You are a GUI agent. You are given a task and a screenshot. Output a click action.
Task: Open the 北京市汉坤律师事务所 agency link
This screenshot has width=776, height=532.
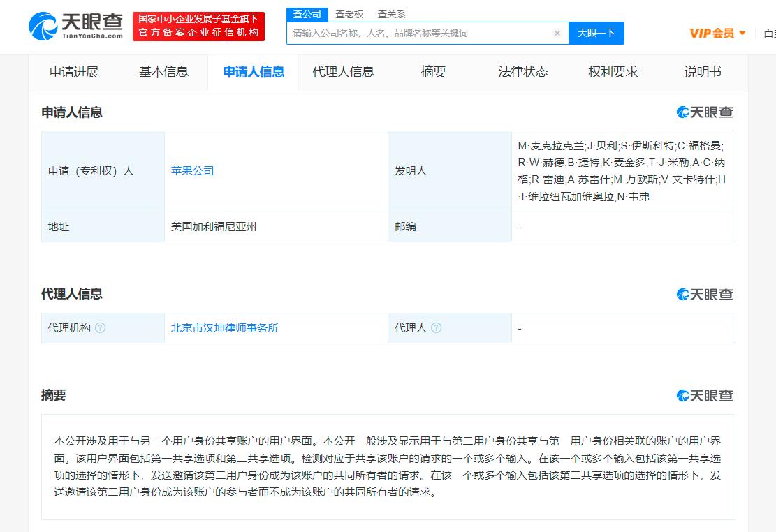pos(225,327)
